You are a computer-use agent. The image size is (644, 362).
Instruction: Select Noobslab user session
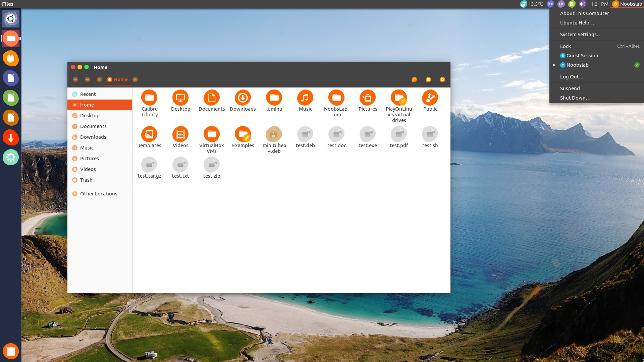pos(577,65)
